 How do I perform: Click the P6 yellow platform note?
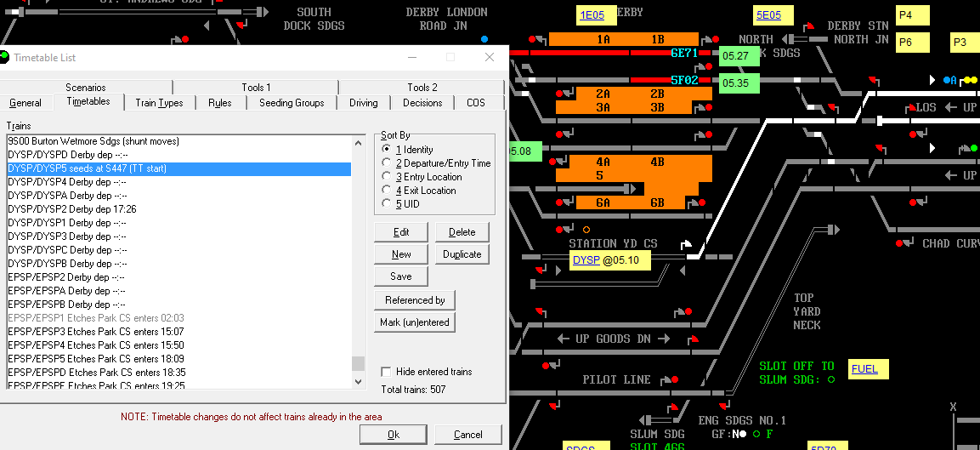click(x=912, y=42)
